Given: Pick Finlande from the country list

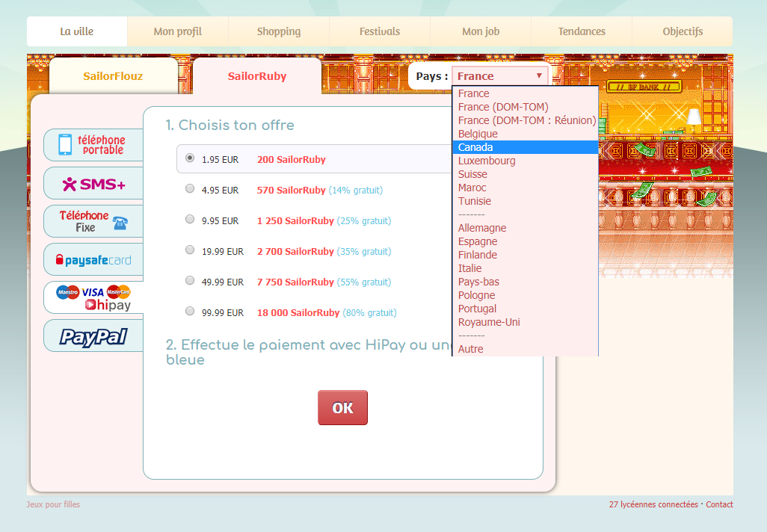Looking at the screenshot, I should 526,255.
